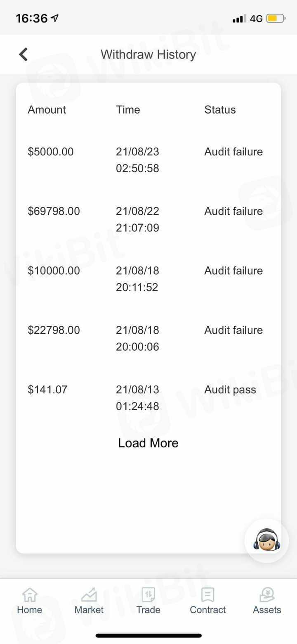Tap the Audit pass status
The height and width of the screenshot is (644, 297).
tap(230, 390)
